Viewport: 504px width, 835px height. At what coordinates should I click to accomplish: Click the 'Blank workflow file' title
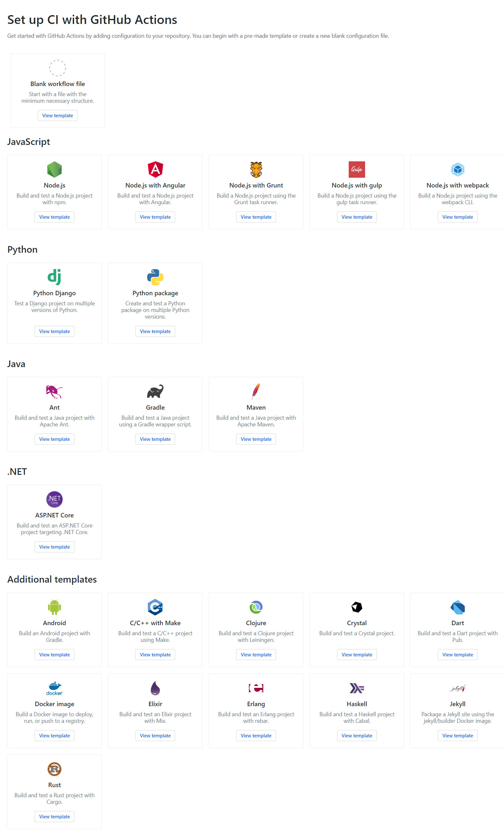(58, 84)
